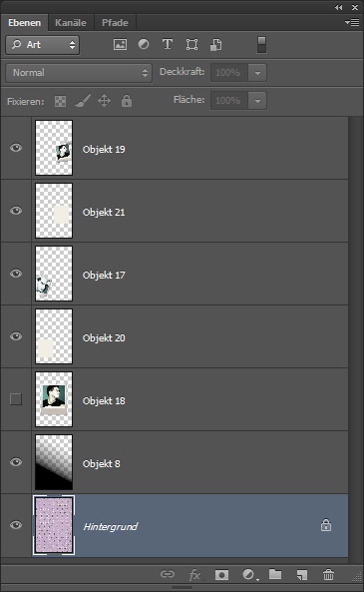Create a new layer group folder
This screenshot has height=592, width=364.
click(x=275, y=574)
